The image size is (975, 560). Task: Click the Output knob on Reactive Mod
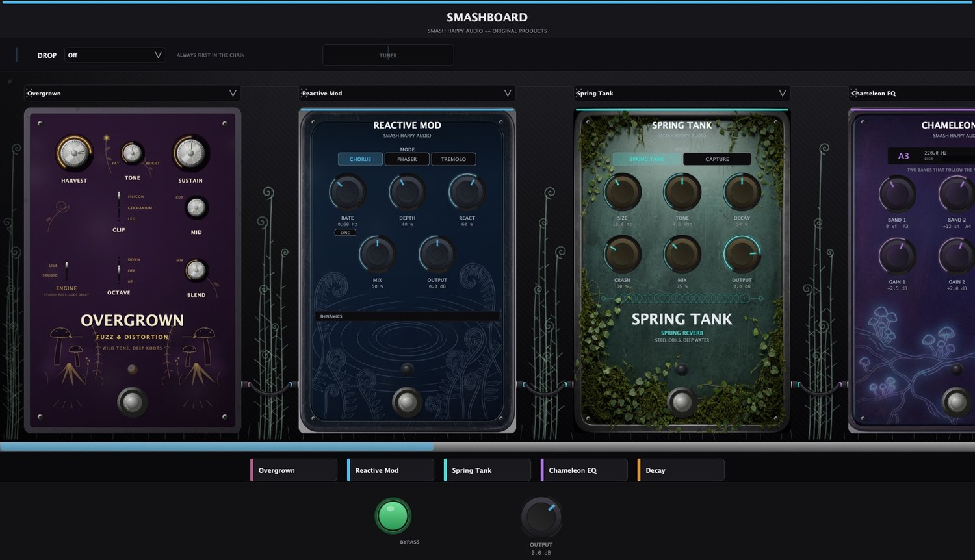[x=437, y=255]
